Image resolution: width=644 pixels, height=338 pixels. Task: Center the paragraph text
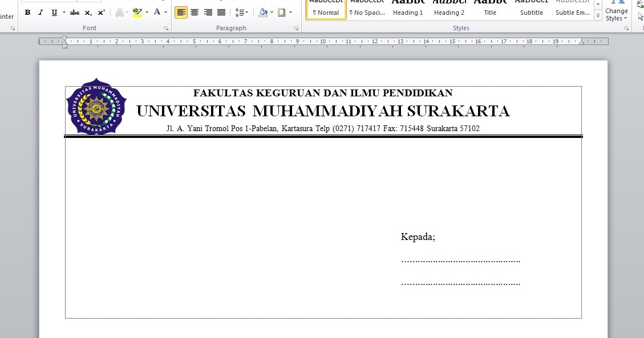point(195,13)
